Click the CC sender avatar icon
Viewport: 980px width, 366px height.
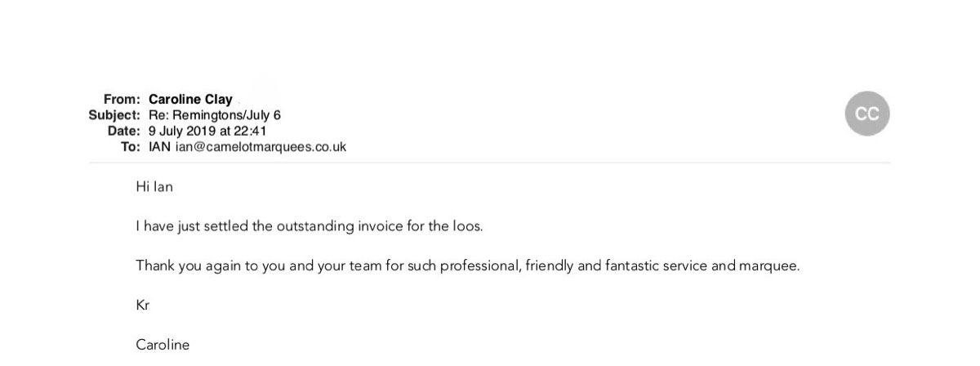pyautogui.click(x=866, y=114)
